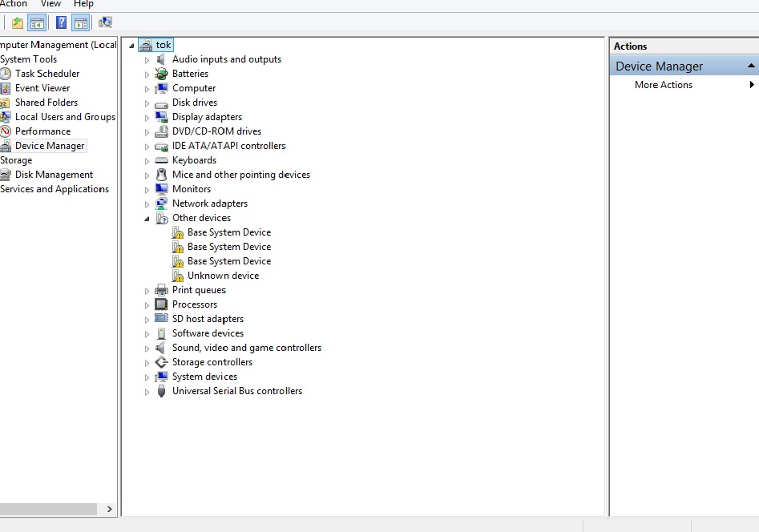Expand the Display adapters category arrow
Screen dimensions: 759x532
[147, 118]
